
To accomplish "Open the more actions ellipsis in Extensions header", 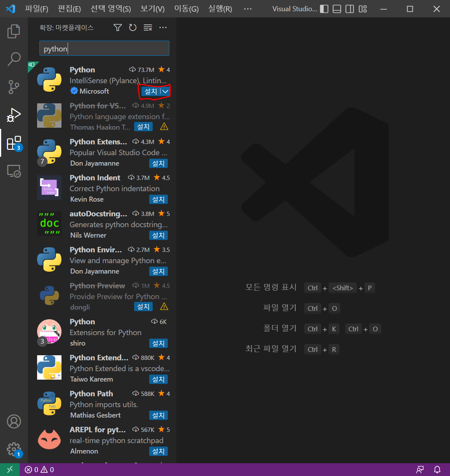I will 163,27.
